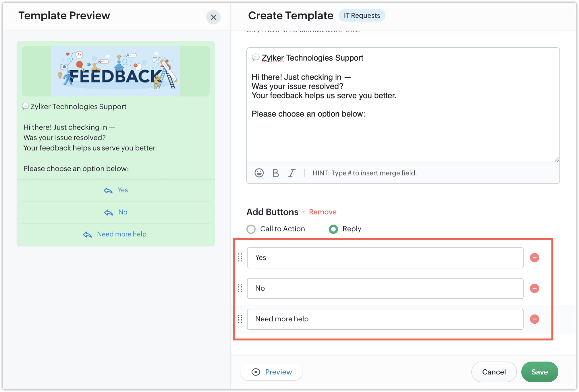The height and width of the screenshot is (392, 579).
Task: Grab the drag handle beside No
Action: pyautogui.click(x=240, y=288)
